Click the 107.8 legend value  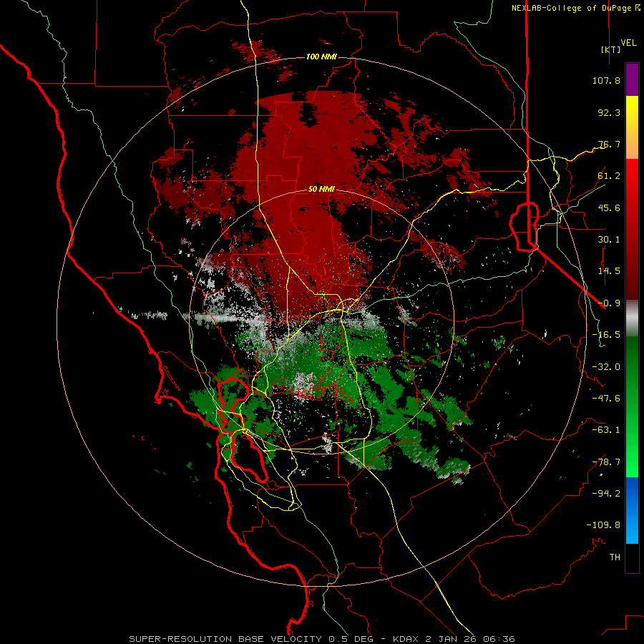coord(606,80)
